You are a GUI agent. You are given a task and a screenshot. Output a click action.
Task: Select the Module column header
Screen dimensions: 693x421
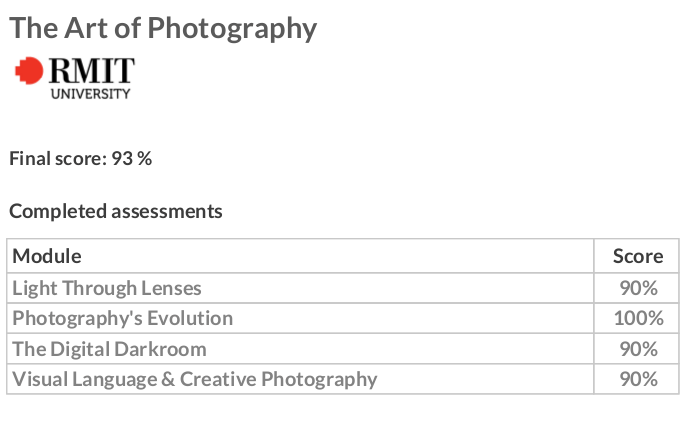click(47, 256)
